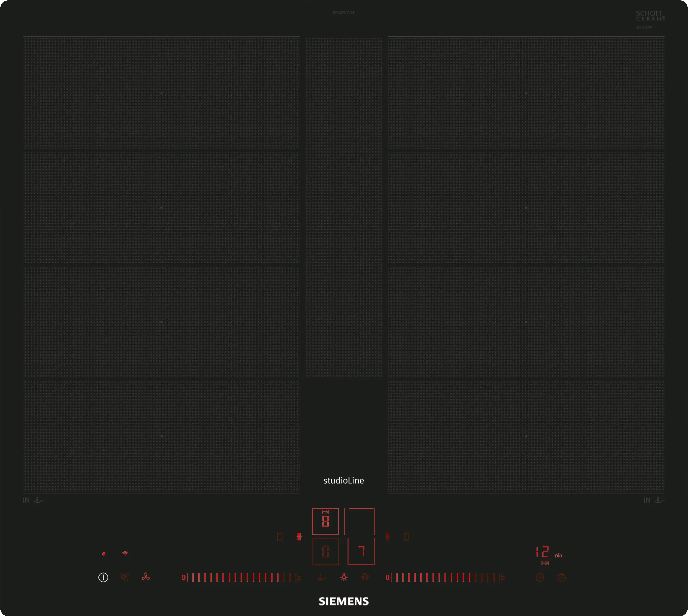Set left power slider to boost b

pyautogui.click(x=299, y=578)
